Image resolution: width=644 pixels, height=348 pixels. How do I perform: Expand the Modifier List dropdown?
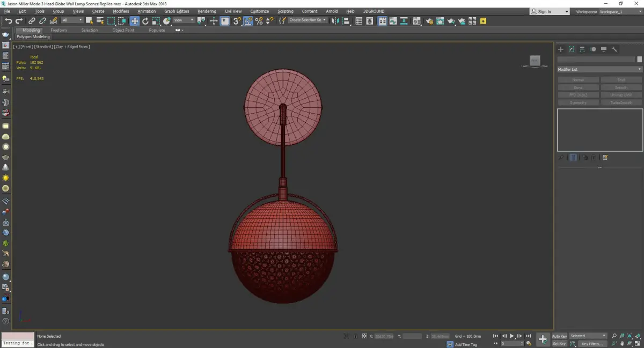(599, 69)
